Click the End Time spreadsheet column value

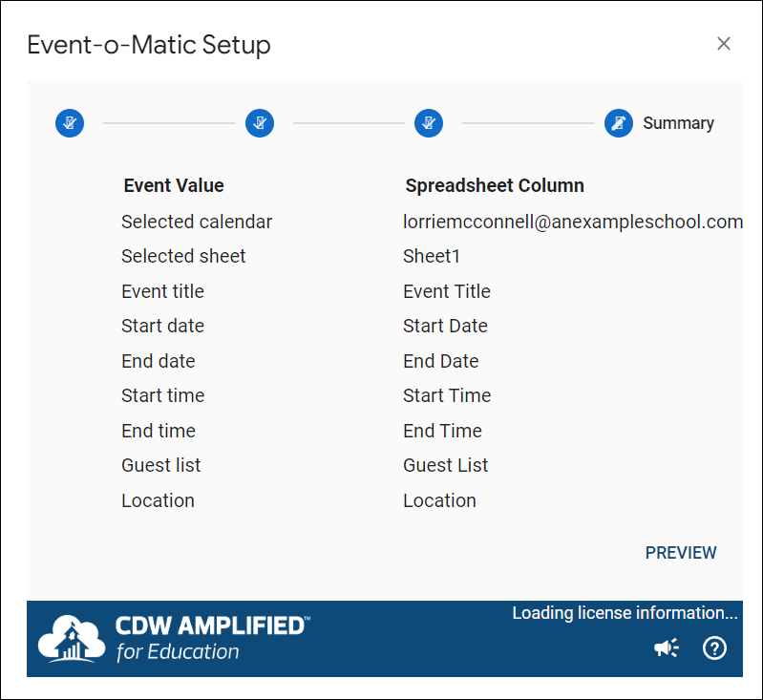(x=443, y=431)
